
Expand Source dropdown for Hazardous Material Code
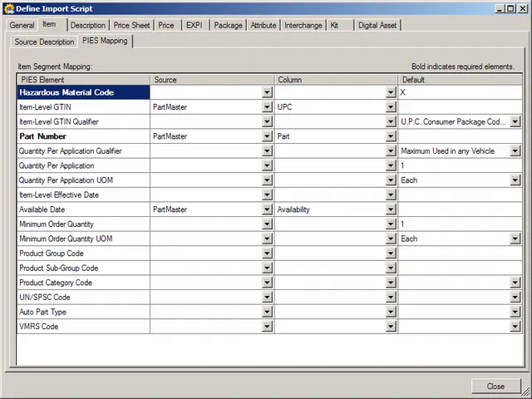point(267,93)
